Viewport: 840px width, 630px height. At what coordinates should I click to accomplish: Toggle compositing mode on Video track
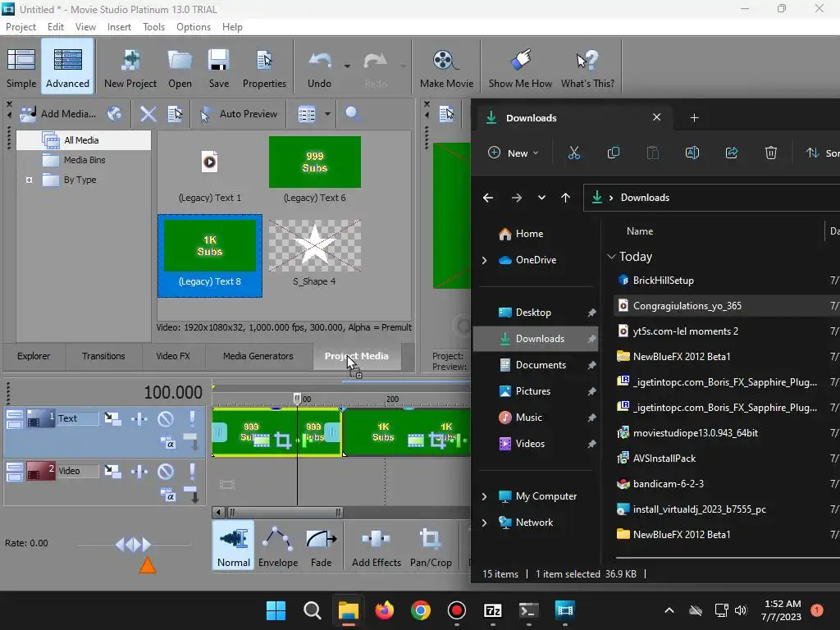pyautogui.click(x=167, y=495)
